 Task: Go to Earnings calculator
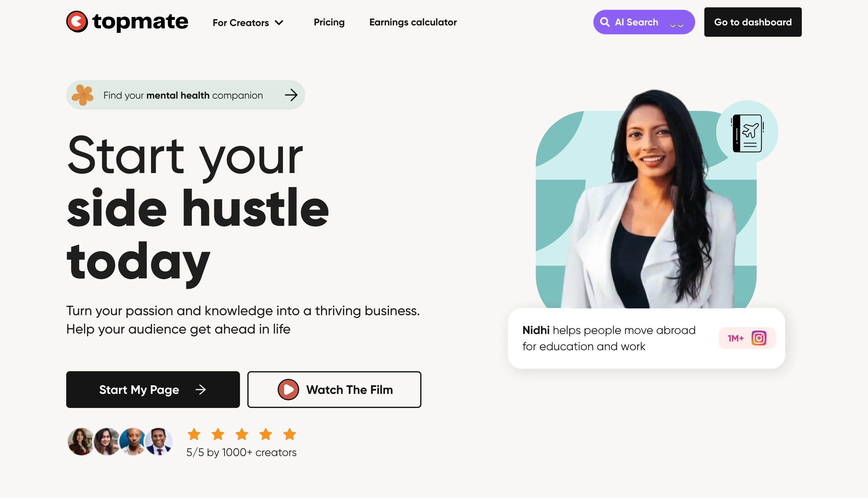coord(413,22)
